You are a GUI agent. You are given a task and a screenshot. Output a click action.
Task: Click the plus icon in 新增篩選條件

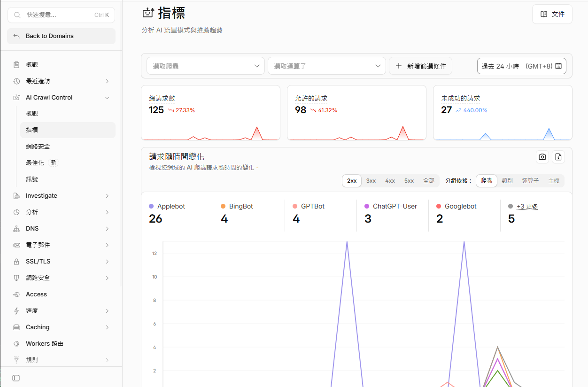coord(399,66)
